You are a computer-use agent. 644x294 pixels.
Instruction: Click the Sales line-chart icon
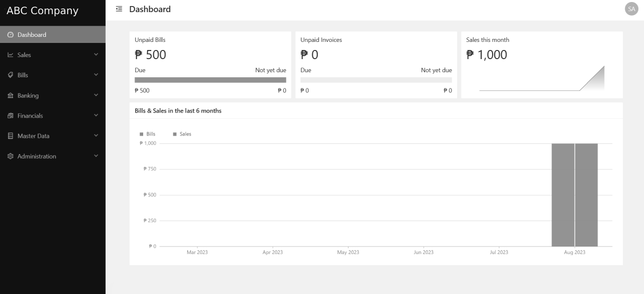[11, 55]
